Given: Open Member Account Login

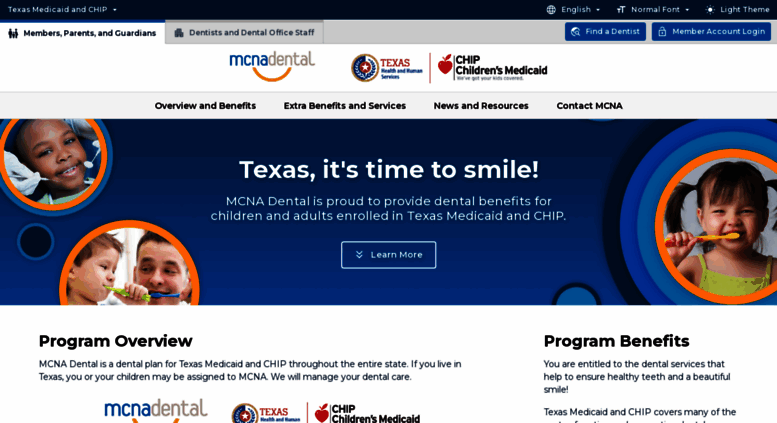Looking at the screenshot, I should pyautogui.click(x=711, y=32).
